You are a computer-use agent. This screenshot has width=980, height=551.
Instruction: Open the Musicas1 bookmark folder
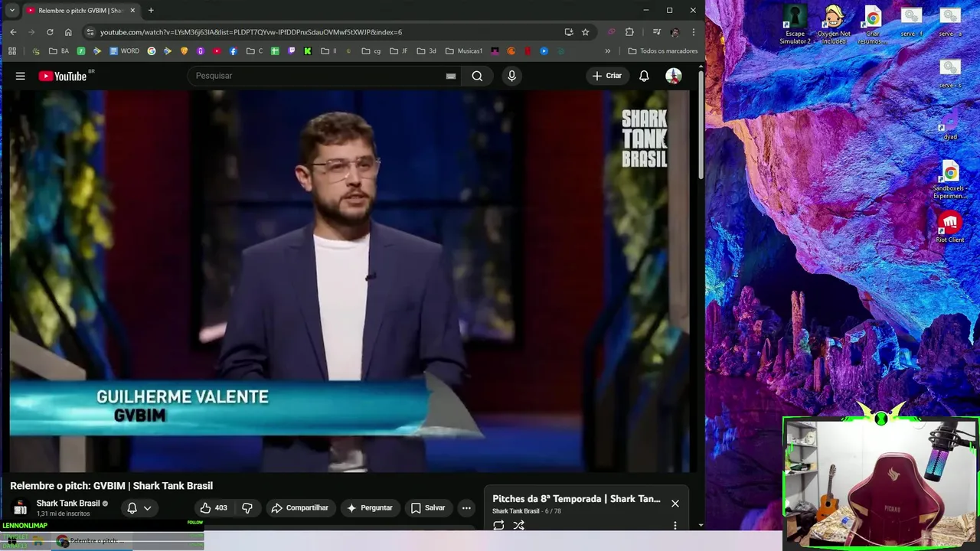(x=464, y=51)
